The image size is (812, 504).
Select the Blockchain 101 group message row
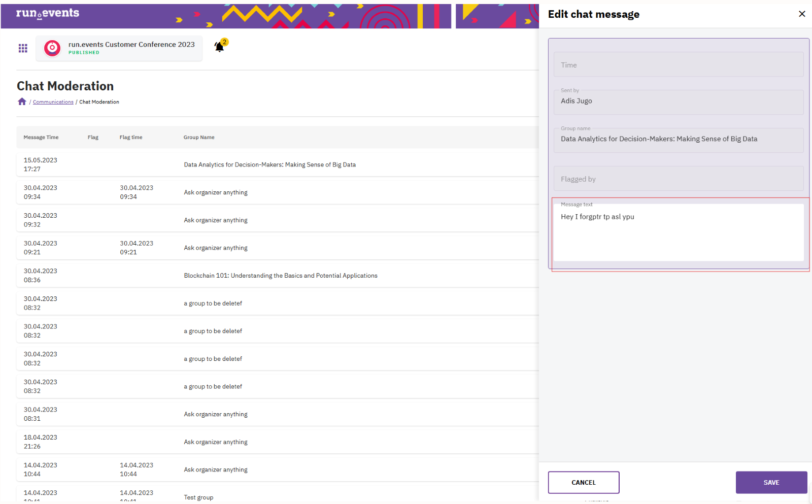(278, 276)
